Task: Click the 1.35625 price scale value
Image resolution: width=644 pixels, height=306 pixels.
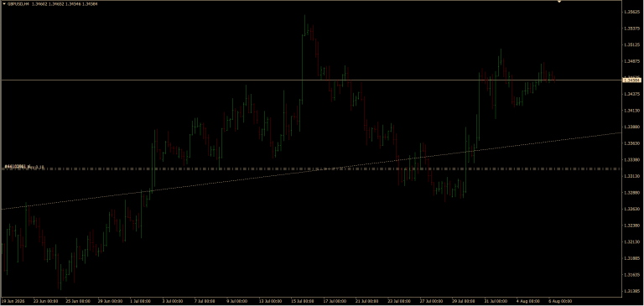Action: click(631, 13)
